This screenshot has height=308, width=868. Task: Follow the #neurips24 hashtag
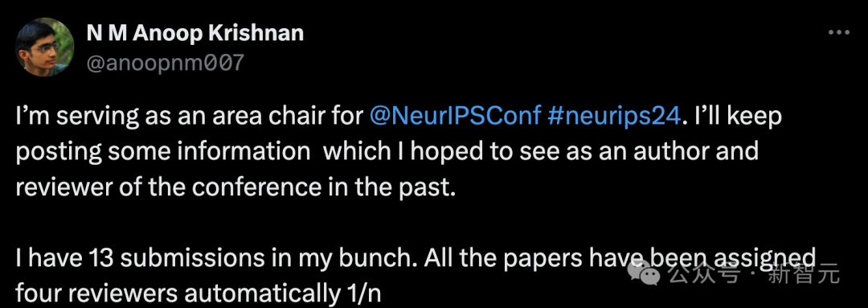point(612,117)
